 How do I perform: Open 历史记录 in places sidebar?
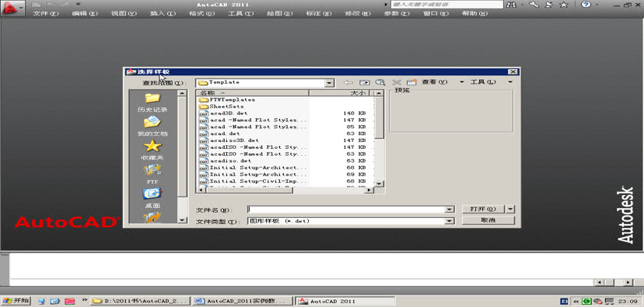153,102
